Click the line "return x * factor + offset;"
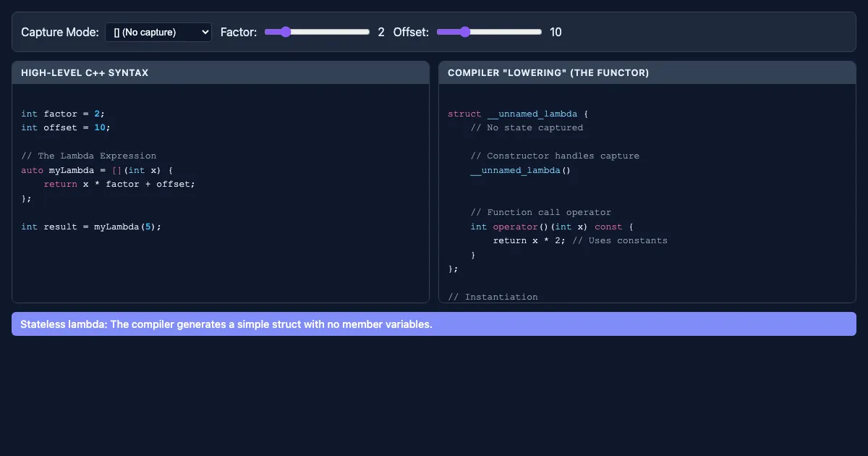Screen dimensions: 868x456 [119, 184]
